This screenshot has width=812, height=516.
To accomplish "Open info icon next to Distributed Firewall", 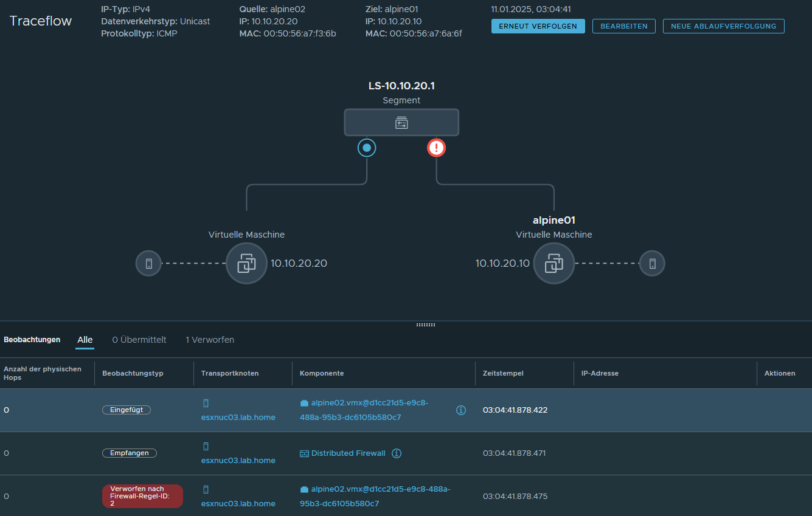I will tap(397, 453).
